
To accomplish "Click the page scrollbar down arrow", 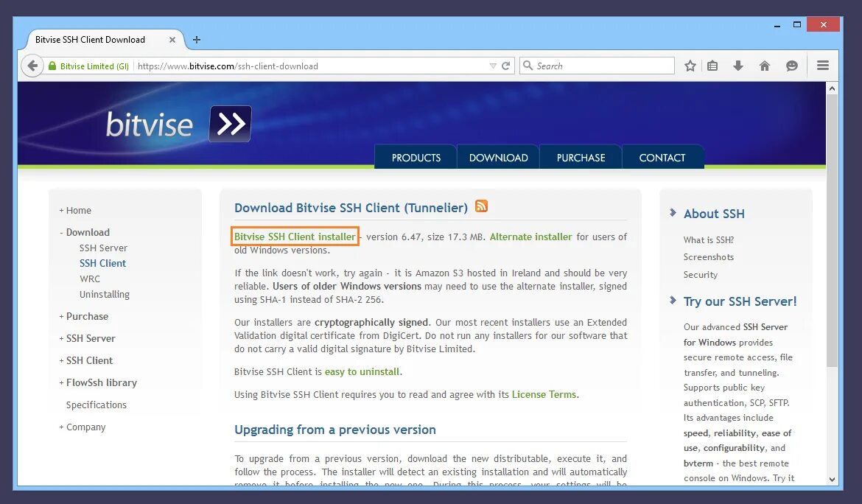I will 832,479.
